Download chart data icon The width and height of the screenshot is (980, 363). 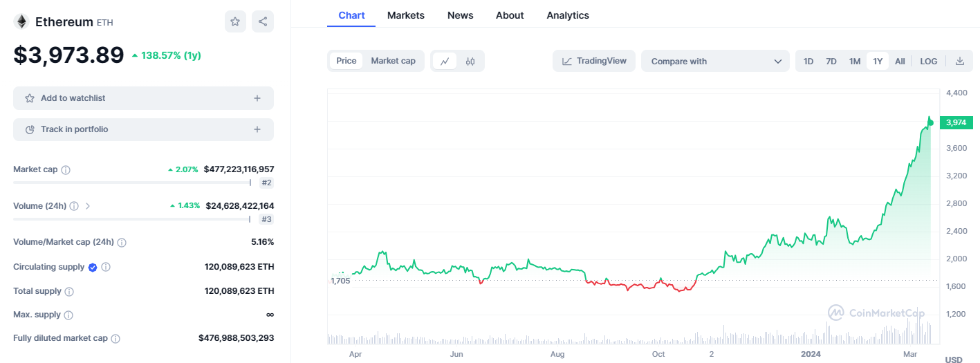960,61
